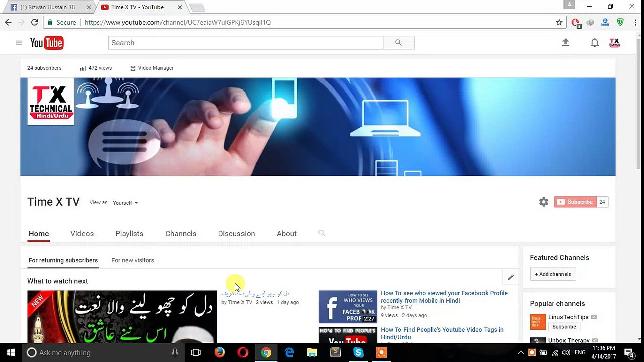Open Skype from the taskbar

(x=358, y=352)
